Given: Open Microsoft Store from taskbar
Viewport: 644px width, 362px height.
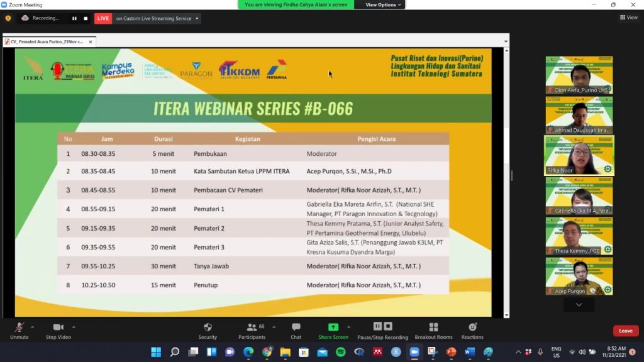Looking at the screenshot, I should [304, 352].
